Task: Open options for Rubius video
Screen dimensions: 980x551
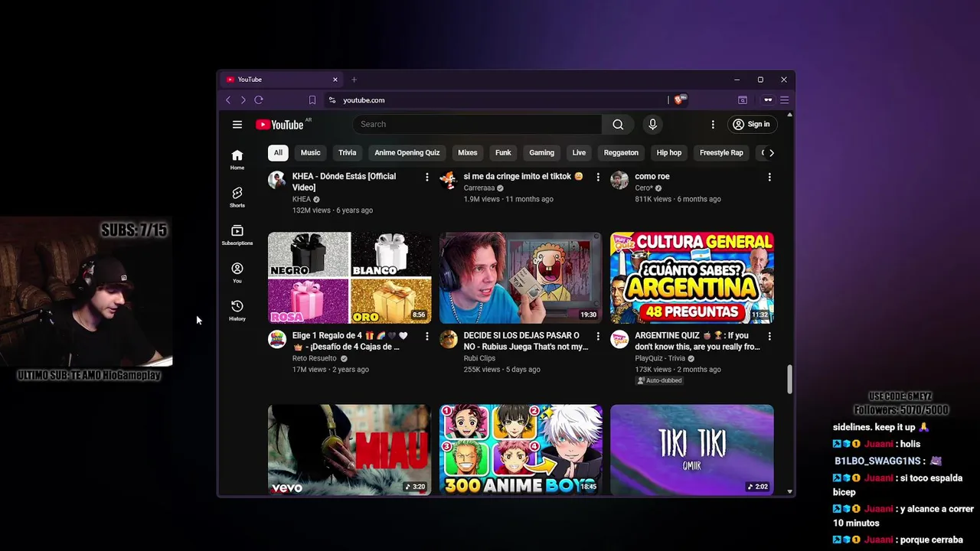Action: coord(598,336)
